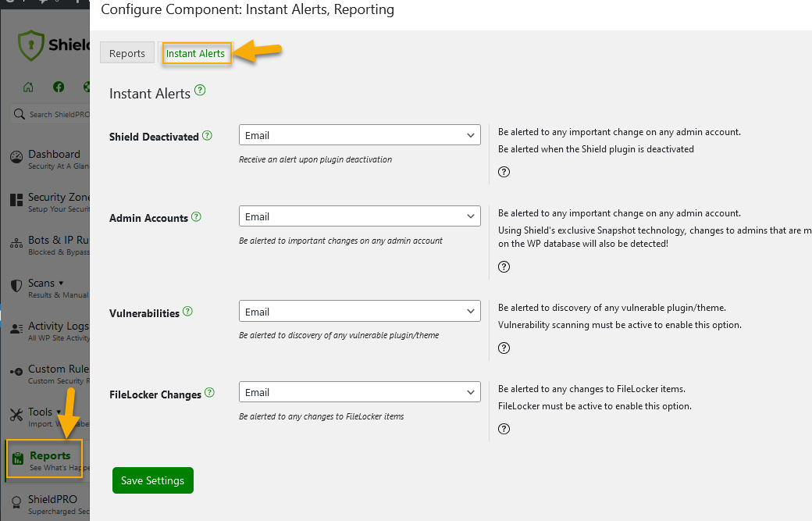Click help icon next to Shield Deactivated
This screenshot has height=521, width=812.
click(x=207, y=136)
